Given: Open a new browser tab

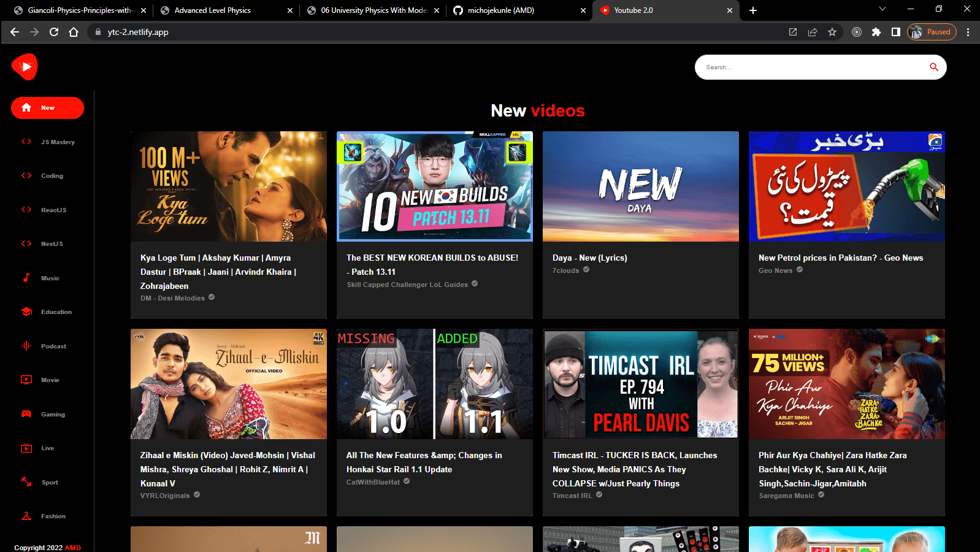Looking at the screenshot, I should pyautogui.click(x=753, y=10).
